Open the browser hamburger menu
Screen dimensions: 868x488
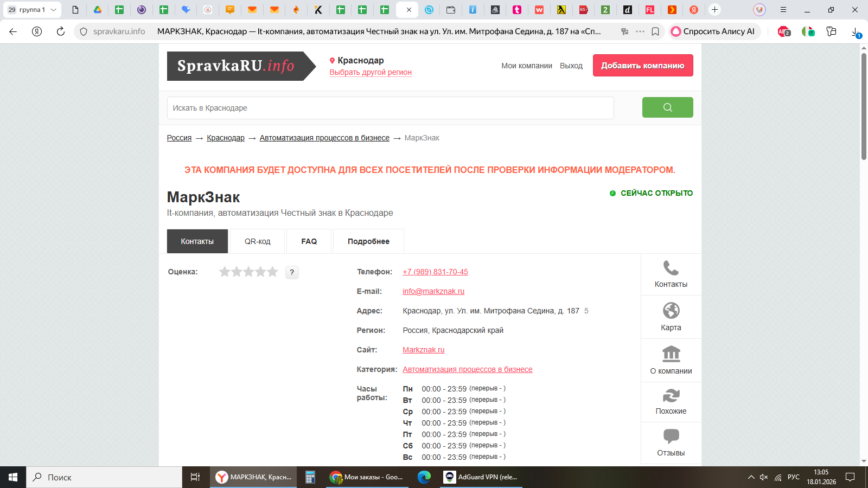[x=783, y=10]
